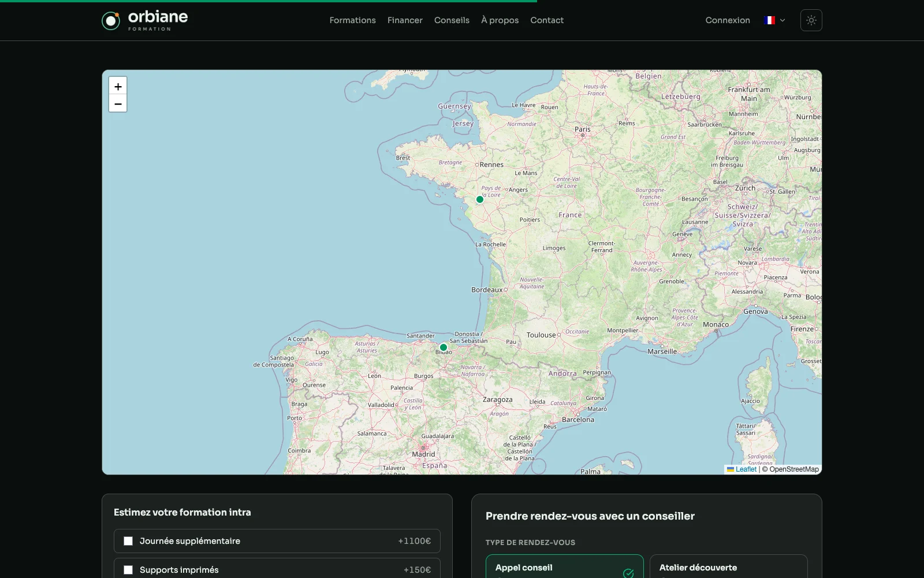Open the Formations menu
924x578 pixels.
(352, 20)
